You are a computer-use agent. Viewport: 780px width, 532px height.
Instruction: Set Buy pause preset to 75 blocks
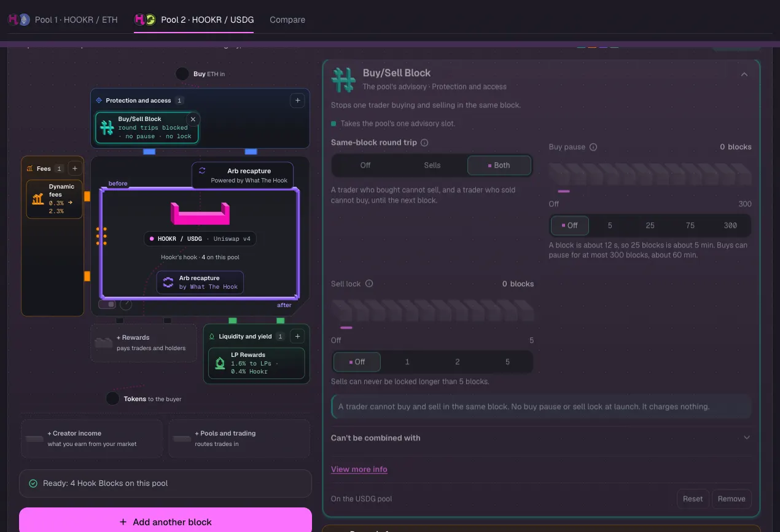tap(690, 225)
